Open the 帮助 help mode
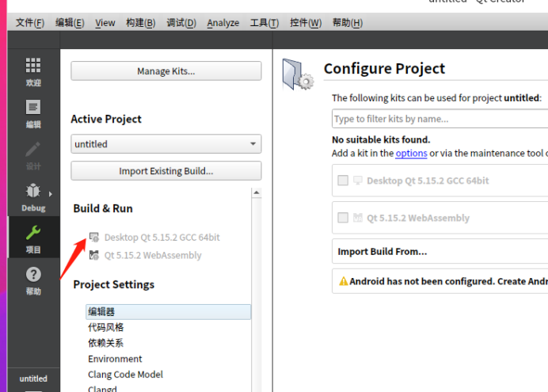 click(33, 281)
